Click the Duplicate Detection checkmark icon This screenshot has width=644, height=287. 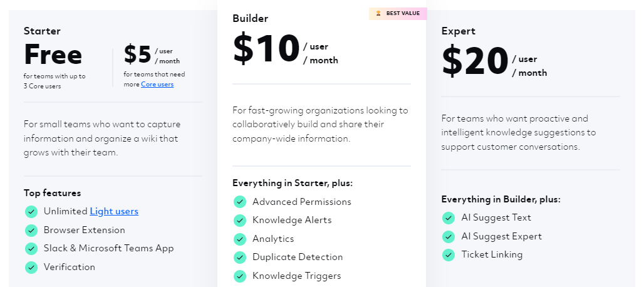240,258
